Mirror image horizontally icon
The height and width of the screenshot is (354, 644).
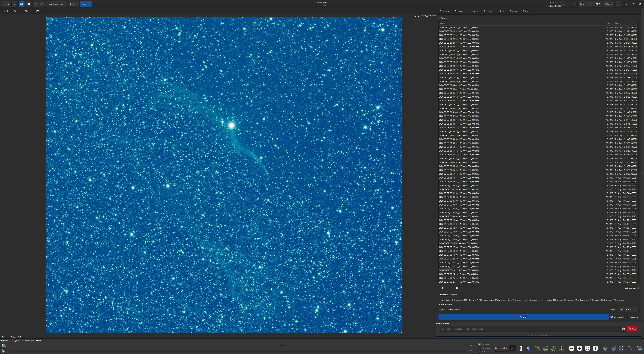629,348
